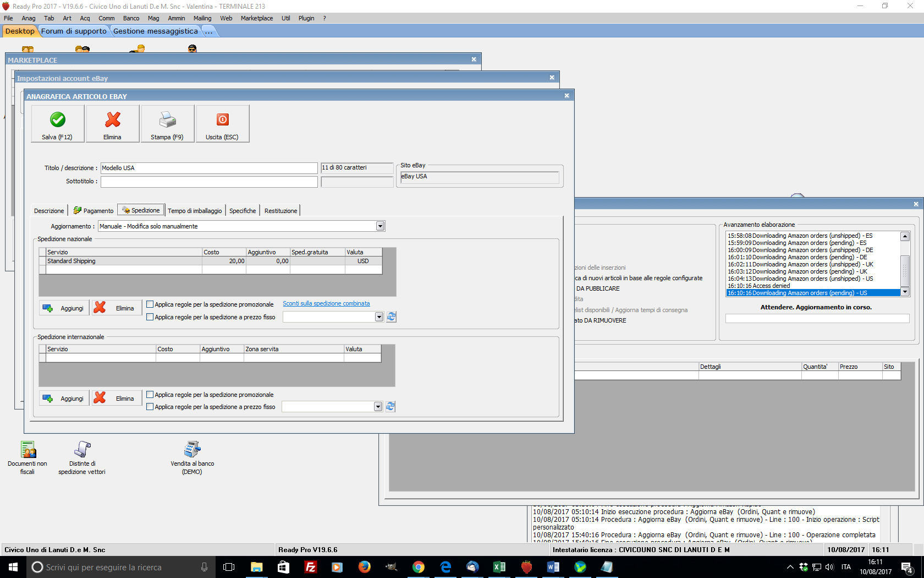Open Distinte di spedizione vettori icon
This screenshot has height=578, width=924.
82,458
